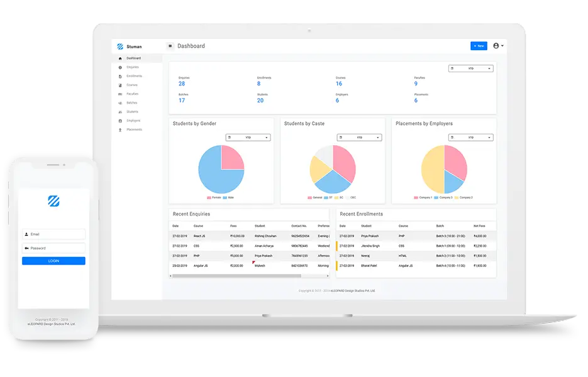Image resolution: width=588 pixels, height=377 pixels.
Task: Go to Faculties in the sidebar
Action: [x=132, y=94]
